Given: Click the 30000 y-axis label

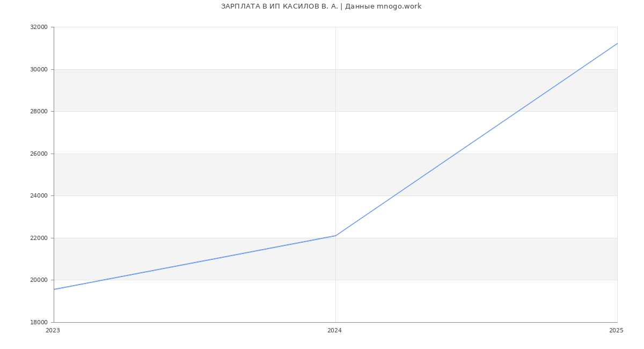Looking at the screenshot, I should click(x=39, y=69).
